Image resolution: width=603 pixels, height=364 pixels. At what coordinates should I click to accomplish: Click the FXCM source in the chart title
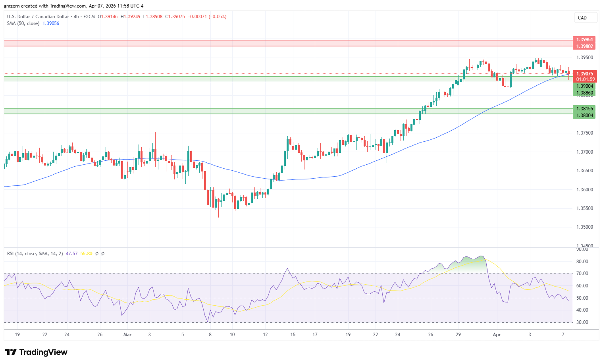[89, 17]
